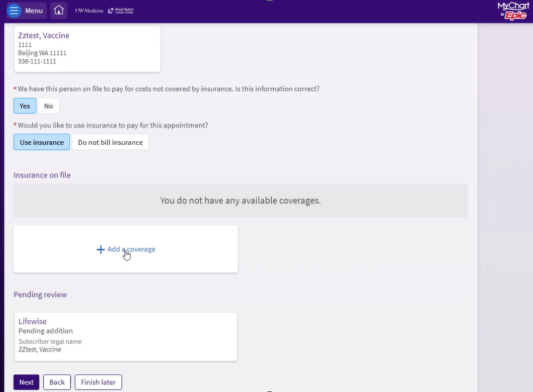Go to the Home page icon
Screen dimensions: 533x392
click(58, 10)
